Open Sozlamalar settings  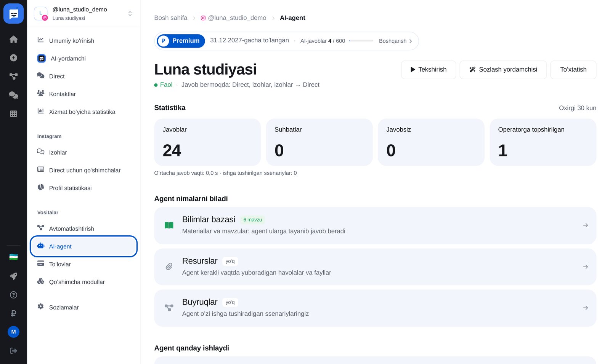[83, 307]
